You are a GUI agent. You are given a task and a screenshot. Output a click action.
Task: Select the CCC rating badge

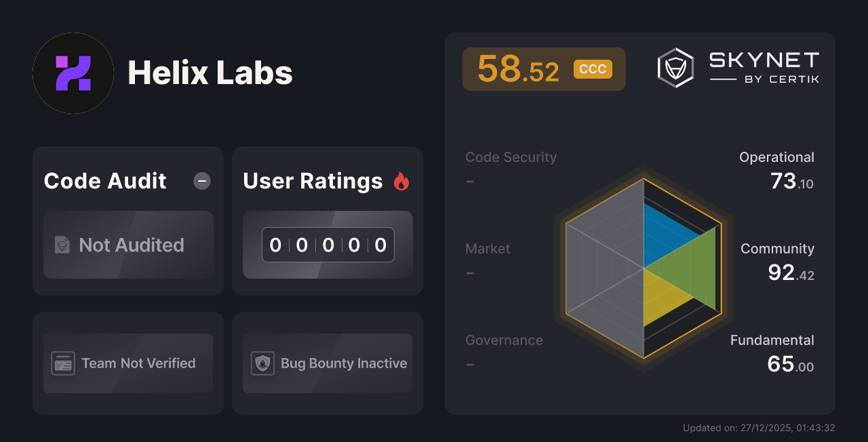[x=592, y=68]
